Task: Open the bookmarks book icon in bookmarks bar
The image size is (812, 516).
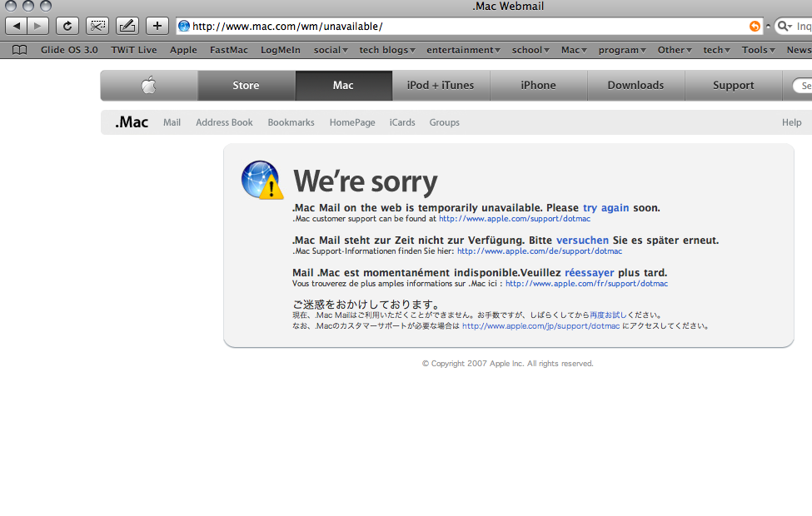Action: (x=20, y=50)
